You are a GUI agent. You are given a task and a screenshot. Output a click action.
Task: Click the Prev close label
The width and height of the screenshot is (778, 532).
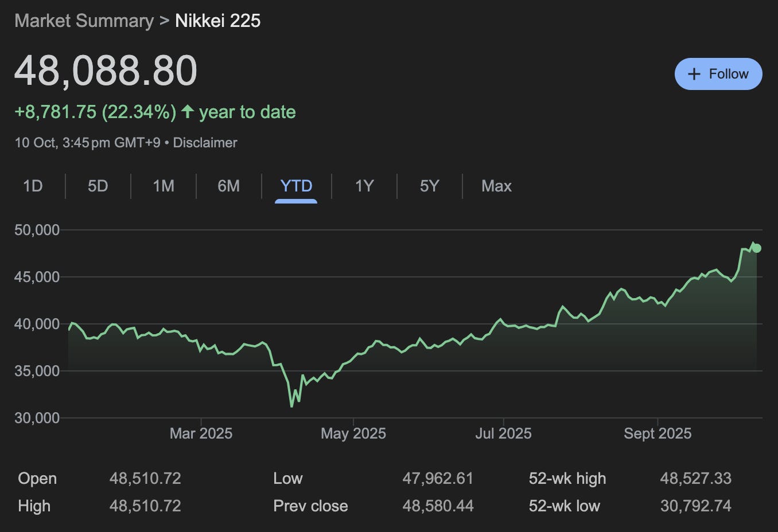310,506
